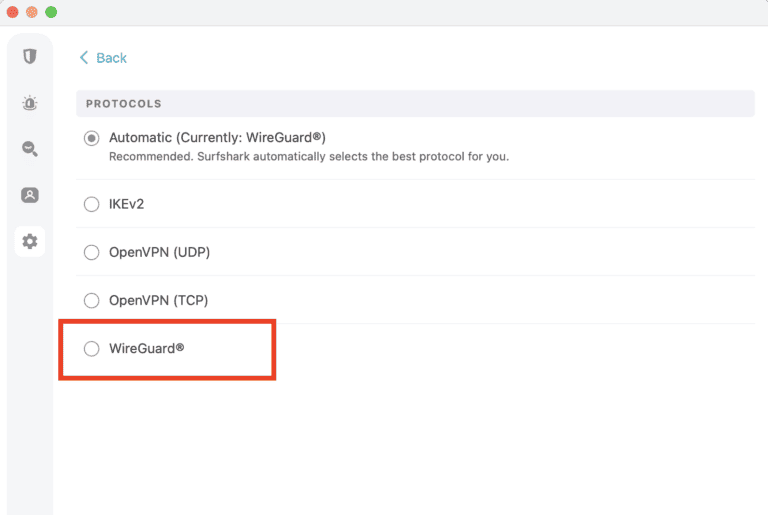The height and width of the screenshot is (515, 768).
Task: Enable the OpenVPN (UDP) radio button
Action: 92,252
